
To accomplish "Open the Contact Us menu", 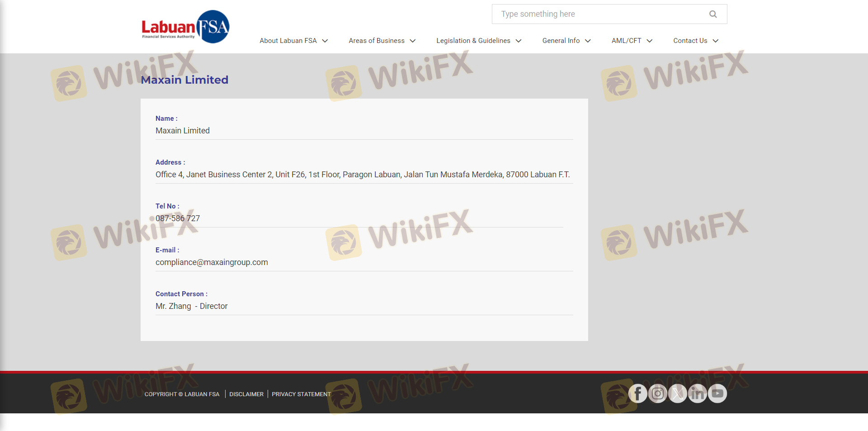I will [x=690, y=41].
